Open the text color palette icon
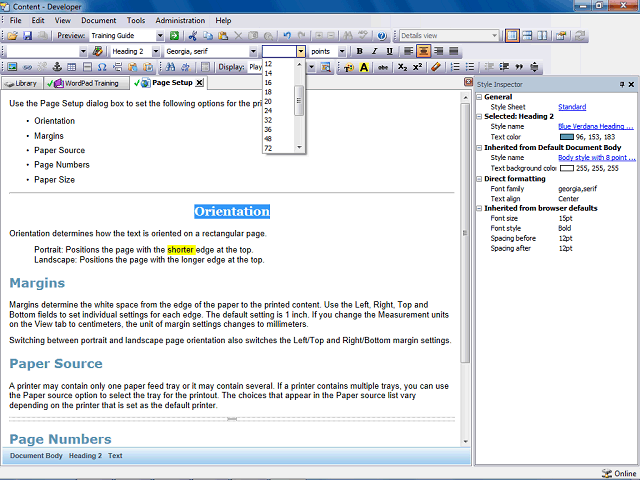This screenshot has width=640, height=480. [349, 67]
